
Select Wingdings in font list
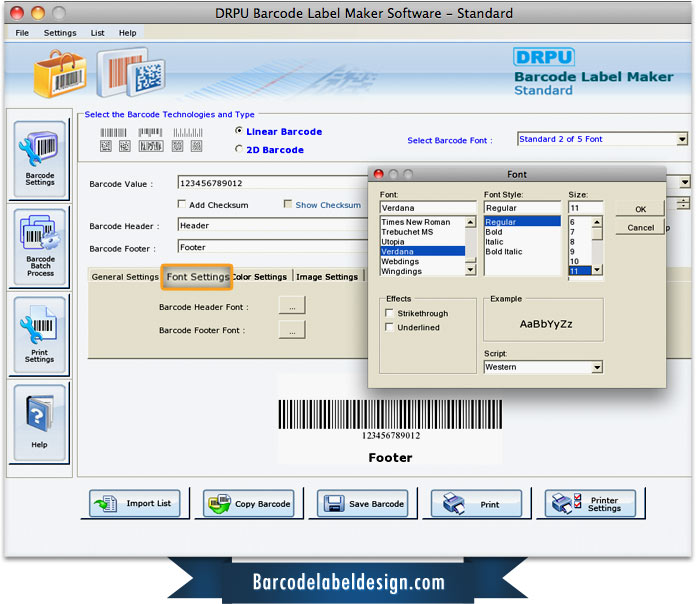click(x=423, y=271)
